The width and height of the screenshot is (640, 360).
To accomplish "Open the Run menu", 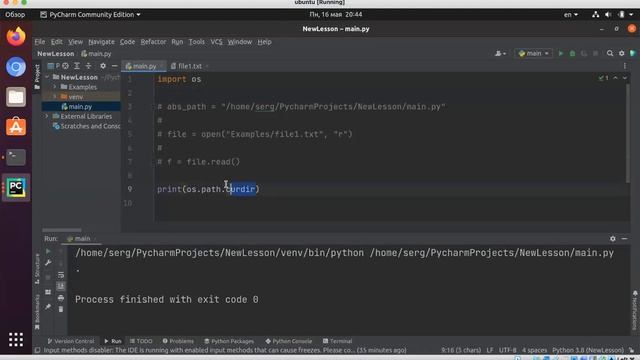I will point(177,42).
